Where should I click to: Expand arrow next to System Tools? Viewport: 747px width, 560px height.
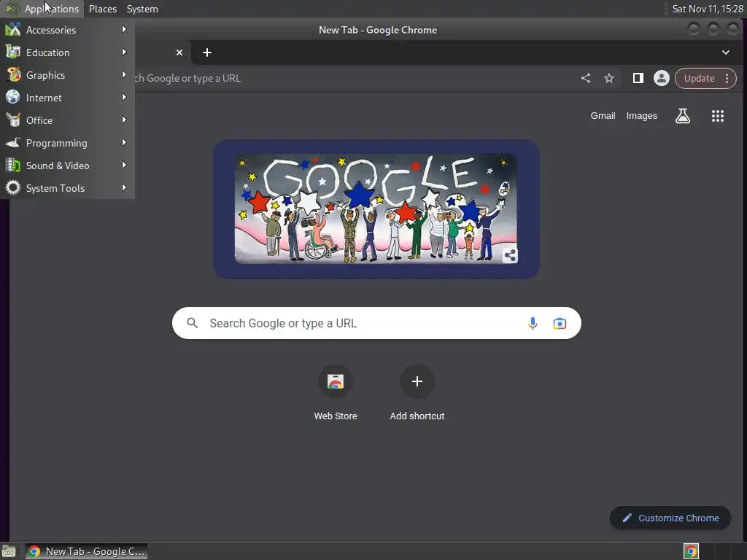click(x=124, y=187)
